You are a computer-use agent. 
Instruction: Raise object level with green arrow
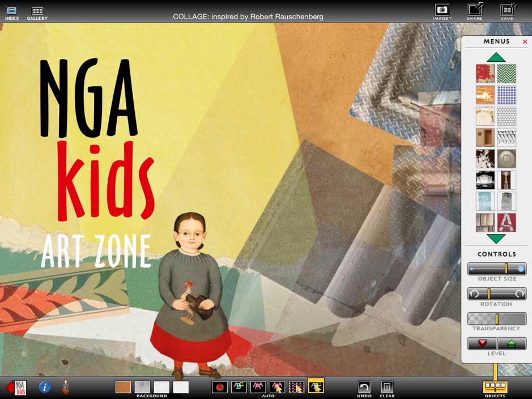pyautogui.click(x=512, y=343)
